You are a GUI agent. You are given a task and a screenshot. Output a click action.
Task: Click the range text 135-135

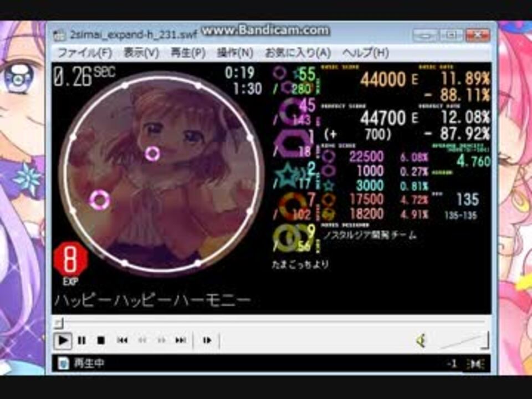click(461, 215)
